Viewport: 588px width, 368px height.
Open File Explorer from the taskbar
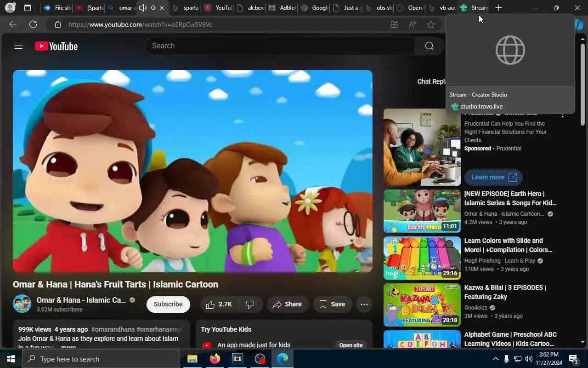pyautogui.click(x=192, y=359)
